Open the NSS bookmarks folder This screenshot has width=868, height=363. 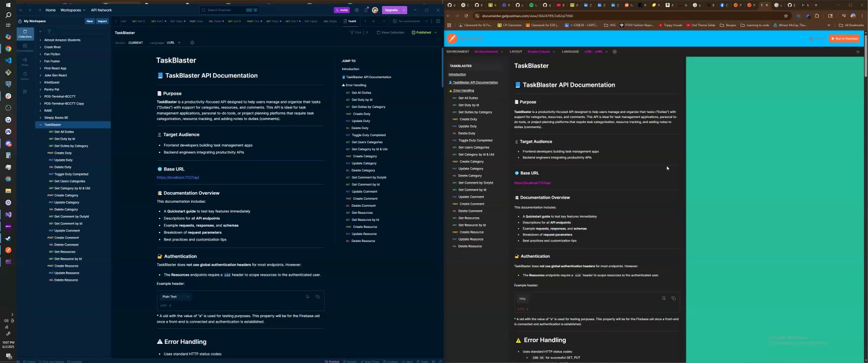610,25
